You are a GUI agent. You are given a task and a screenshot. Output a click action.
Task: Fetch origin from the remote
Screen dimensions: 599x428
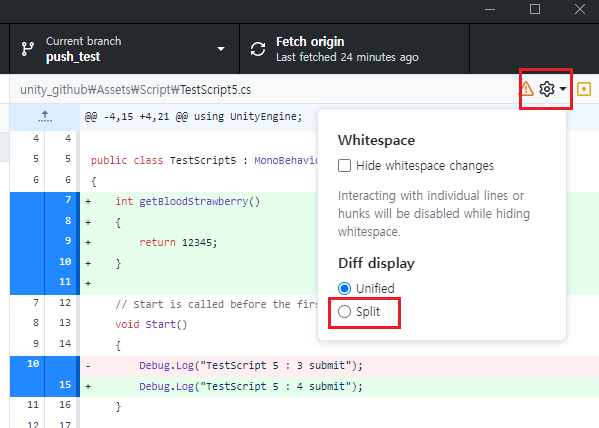click(x=354, y=49)
